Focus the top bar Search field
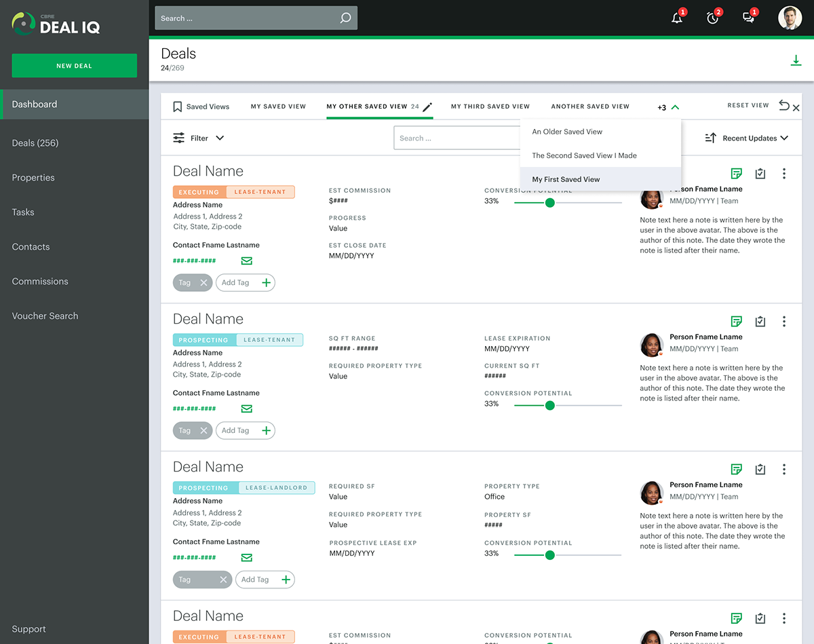Image resolution: width=814 pixels, height=644 pixels. coord(256,18)
